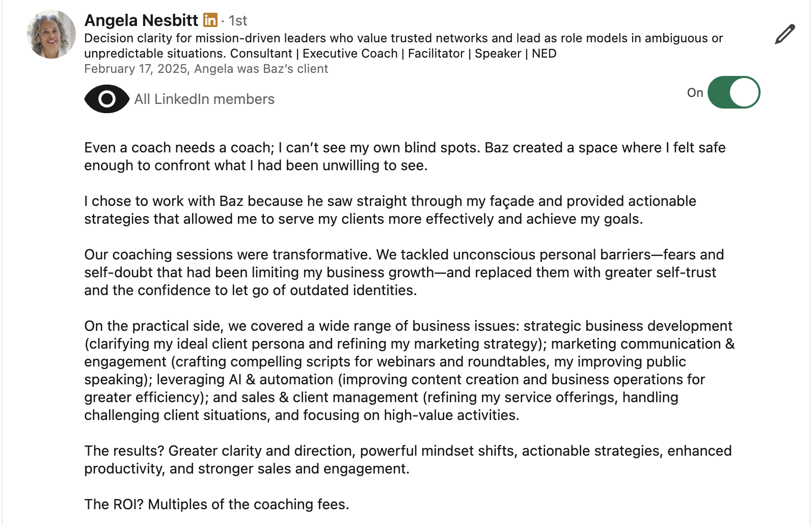Toggle the recommendation visibility switch off
812x525 pixels.
coord(734,92)
